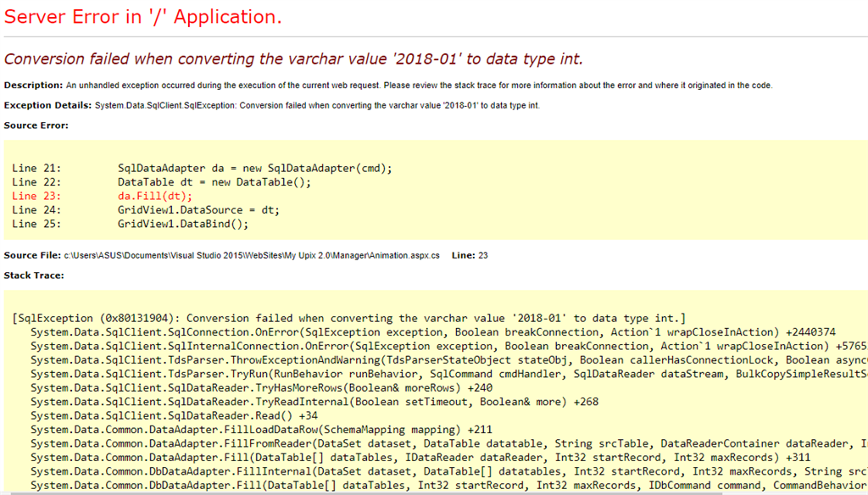Click code Line 21 with SqlDataAdapter
Screen dimensions: 868x495
click(202, 169)
